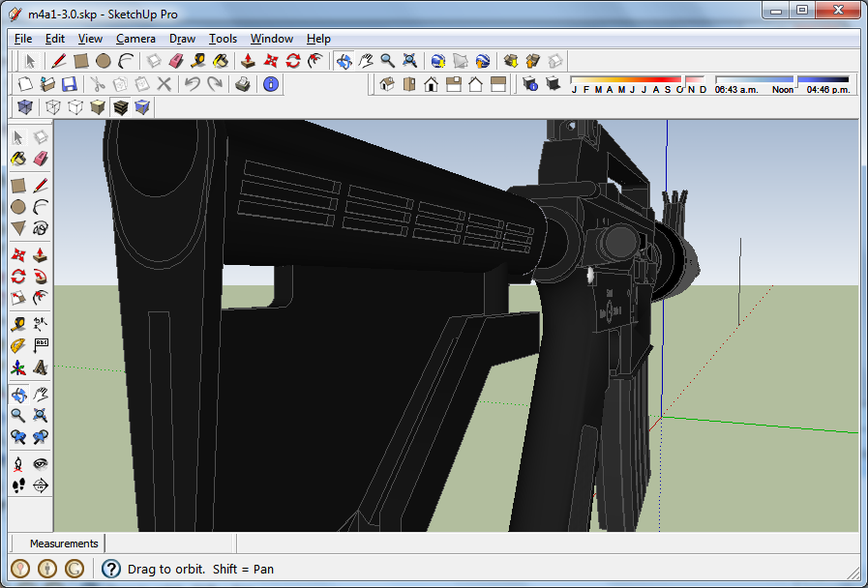Screen dimensions: 868x588
Task: Open the Shadow Settings icon
Action: coord(530,84)
